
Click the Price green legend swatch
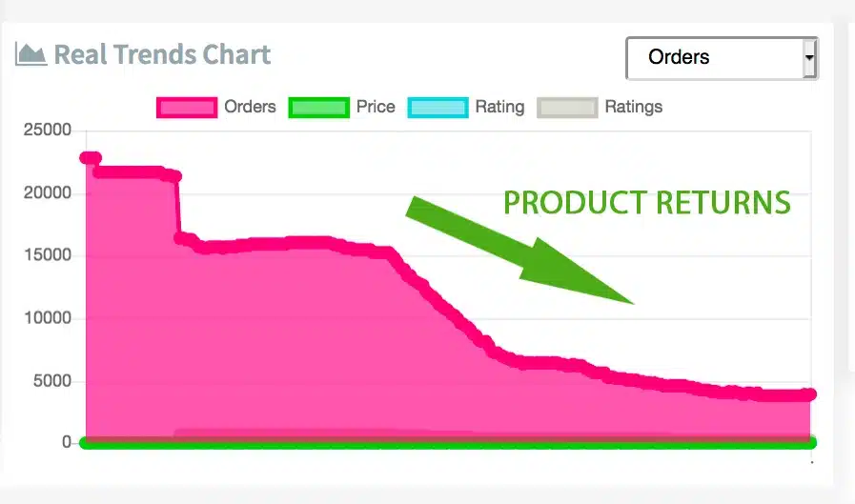[319, 108]
